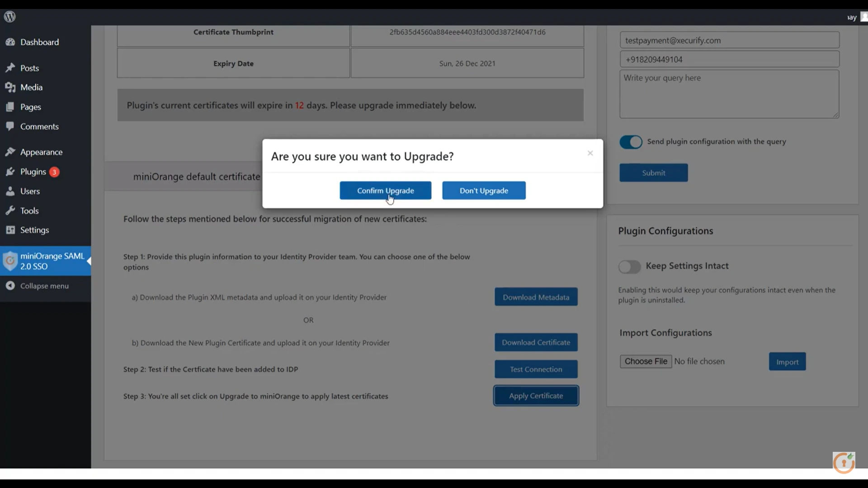Click the email field testpayment@xecurify.com
Screen dimensions: 868x488
729,40
